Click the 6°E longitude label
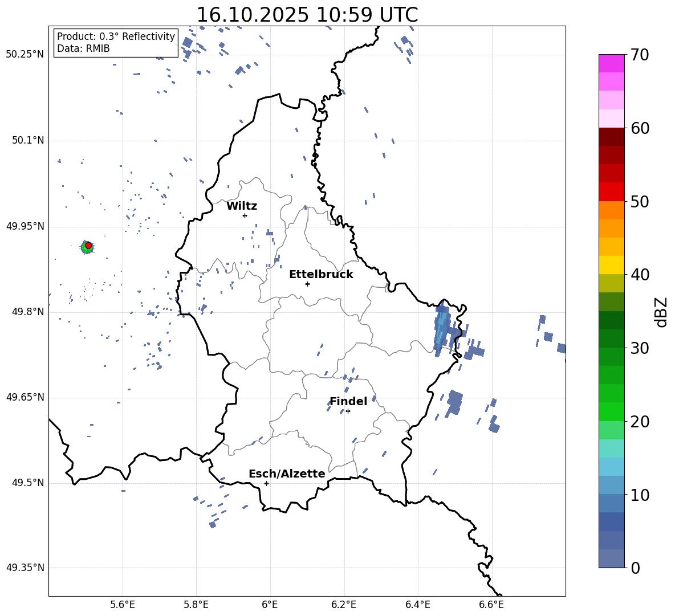The width and height of the screenshot is (675, 616). pos(270,605)
